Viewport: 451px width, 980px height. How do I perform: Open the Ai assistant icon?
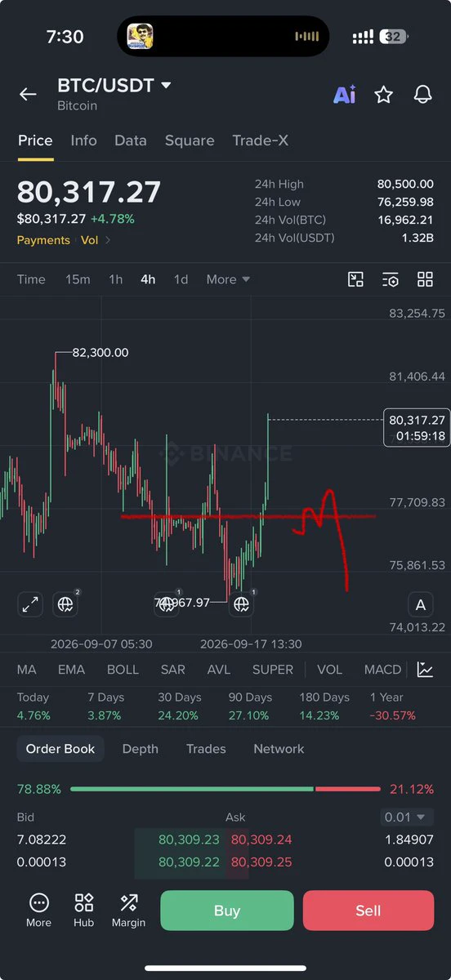click(344, 95)
